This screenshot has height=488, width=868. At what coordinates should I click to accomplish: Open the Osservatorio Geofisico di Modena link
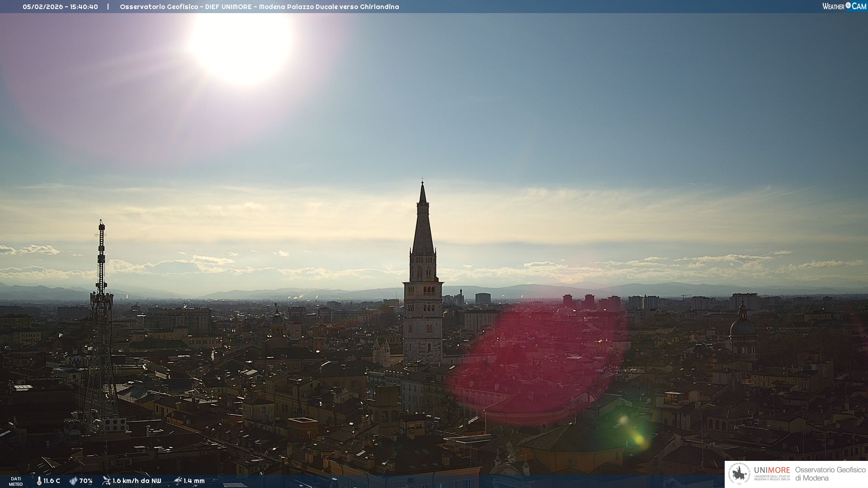click(x=830, y=474)
